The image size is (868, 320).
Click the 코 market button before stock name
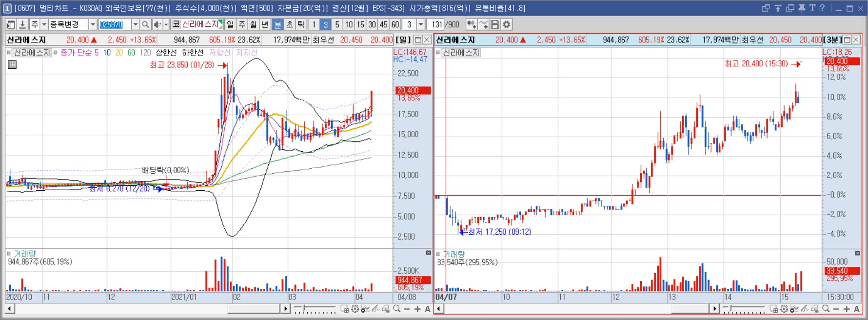176,24
